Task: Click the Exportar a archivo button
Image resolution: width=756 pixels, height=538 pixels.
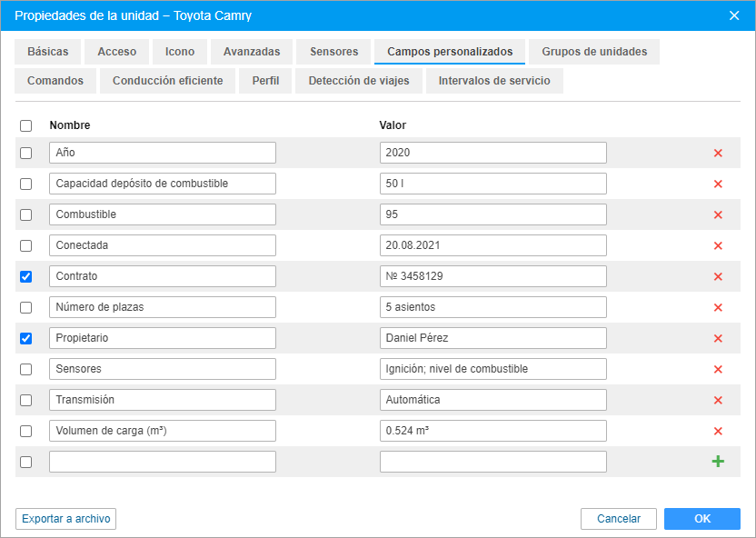Action: click(x=65, y=519)
